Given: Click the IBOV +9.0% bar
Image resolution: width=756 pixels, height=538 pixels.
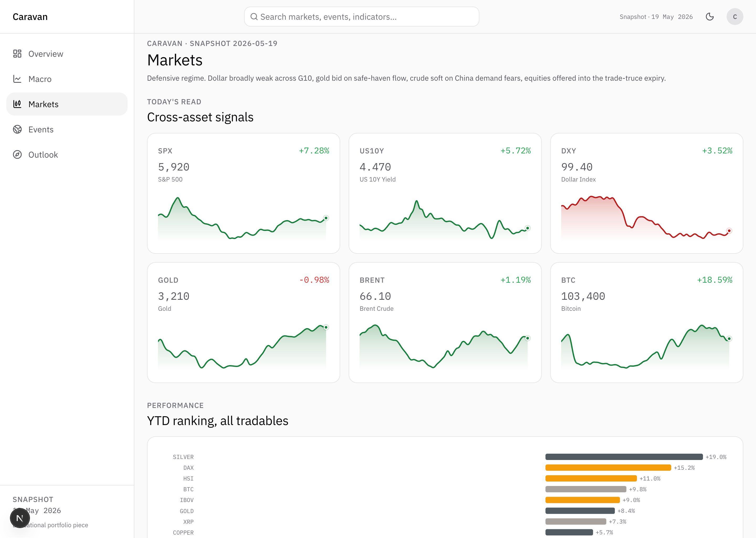Looking at the screenshot, I should 582,500.
